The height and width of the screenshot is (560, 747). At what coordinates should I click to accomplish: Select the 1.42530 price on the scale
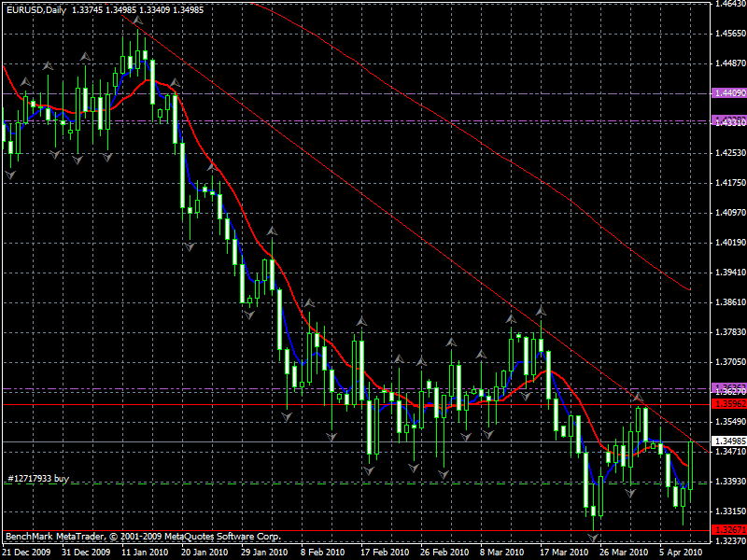730,153
